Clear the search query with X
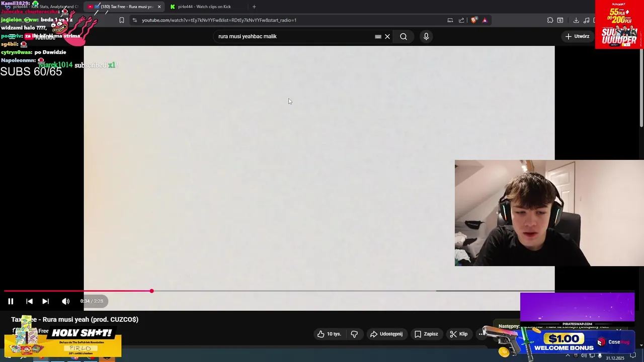644x362 pixels. (387, 36)
